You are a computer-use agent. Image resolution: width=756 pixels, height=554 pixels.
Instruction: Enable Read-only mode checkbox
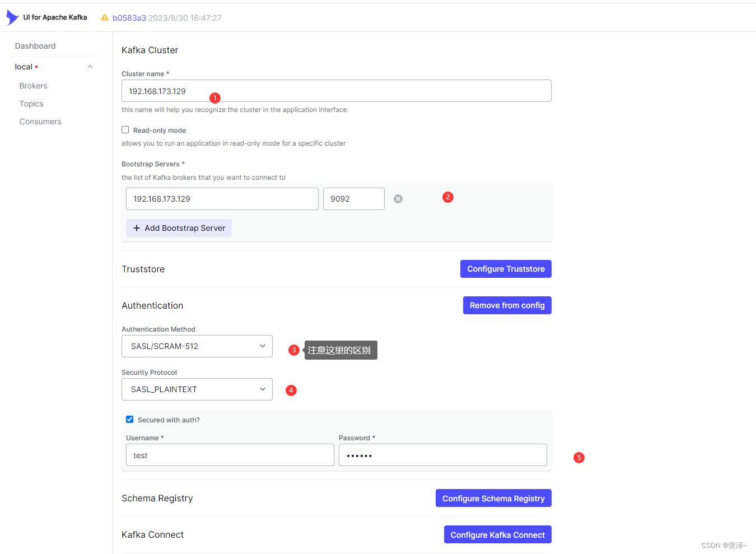[125, 130]
